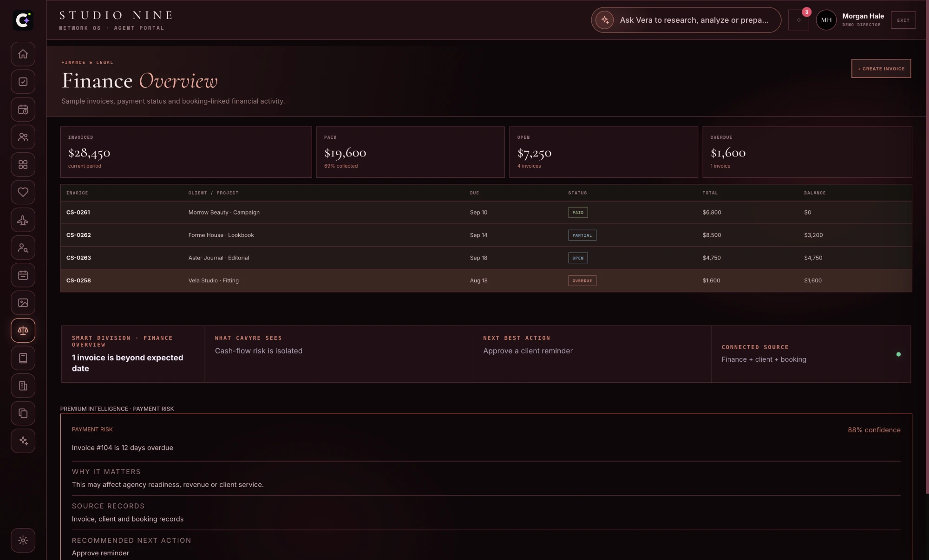The width and height of the screenshot is (929, 560).
Task: Open the calendar-clock scheduling sidebar icon
Action: tap(23, 109)
